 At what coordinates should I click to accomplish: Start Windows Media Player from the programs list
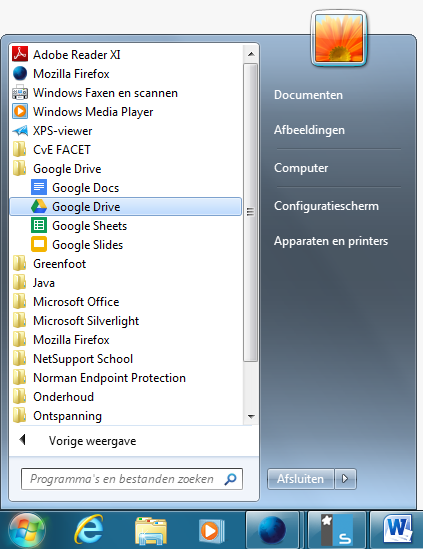click(83, 112)
